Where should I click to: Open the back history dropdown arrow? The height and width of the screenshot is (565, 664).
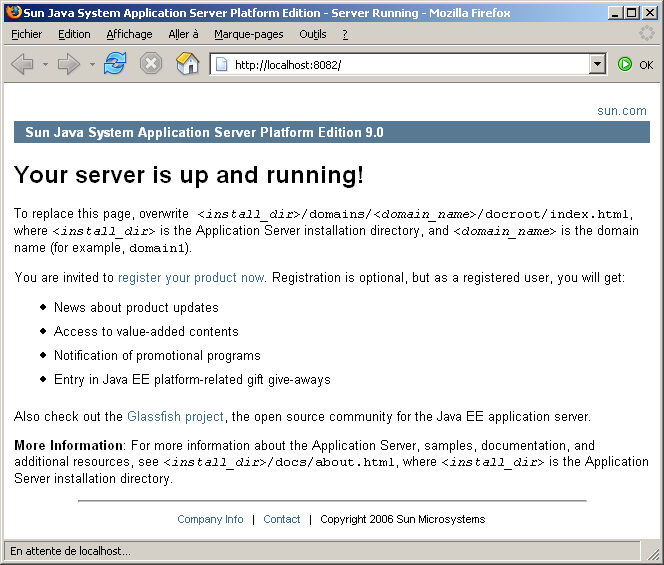point(45,64)
